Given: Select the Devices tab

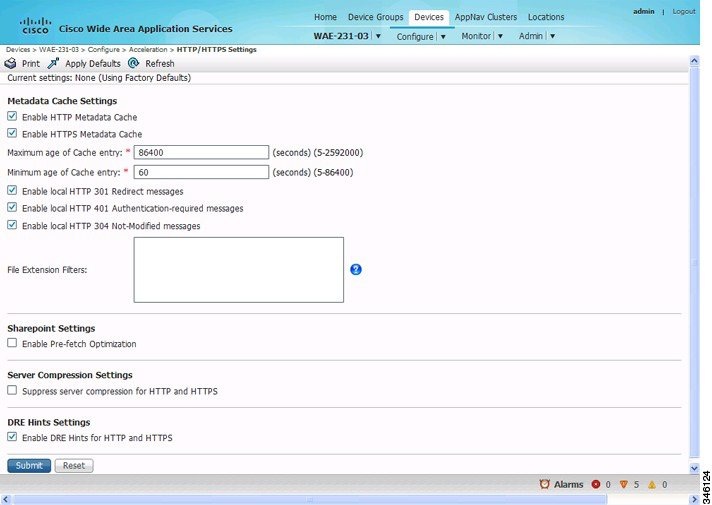Looking at the screenshot, I should [429, 17].
